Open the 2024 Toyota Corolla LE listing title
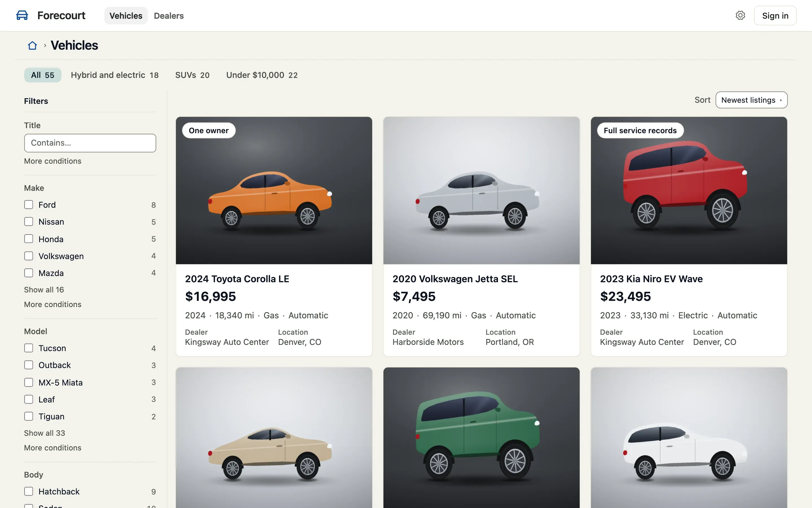Screen dimensions: 812x508 click(x=237, y=279)
